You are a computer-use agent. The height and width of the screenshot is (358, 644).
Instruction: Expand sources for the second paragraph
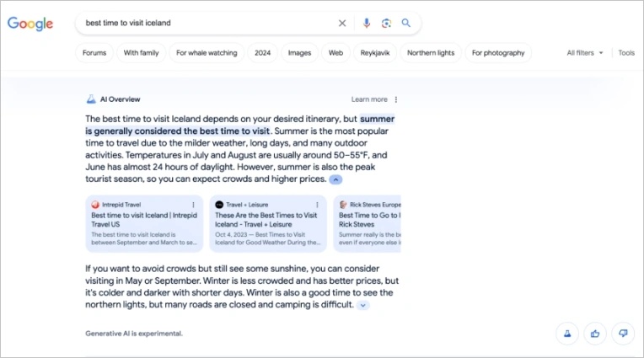point(362,305)
